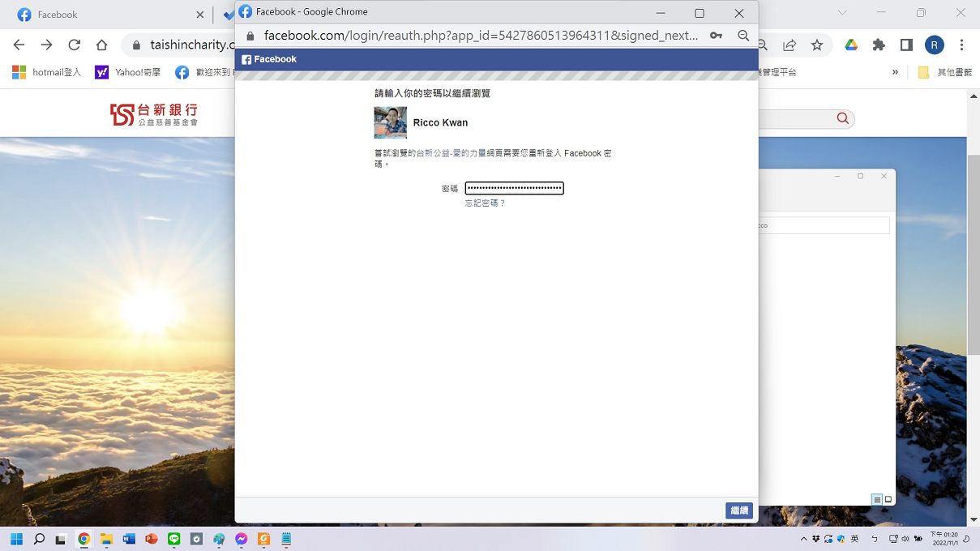
Task: Click the popup window's URL text
Action: [x=481, y=36]
